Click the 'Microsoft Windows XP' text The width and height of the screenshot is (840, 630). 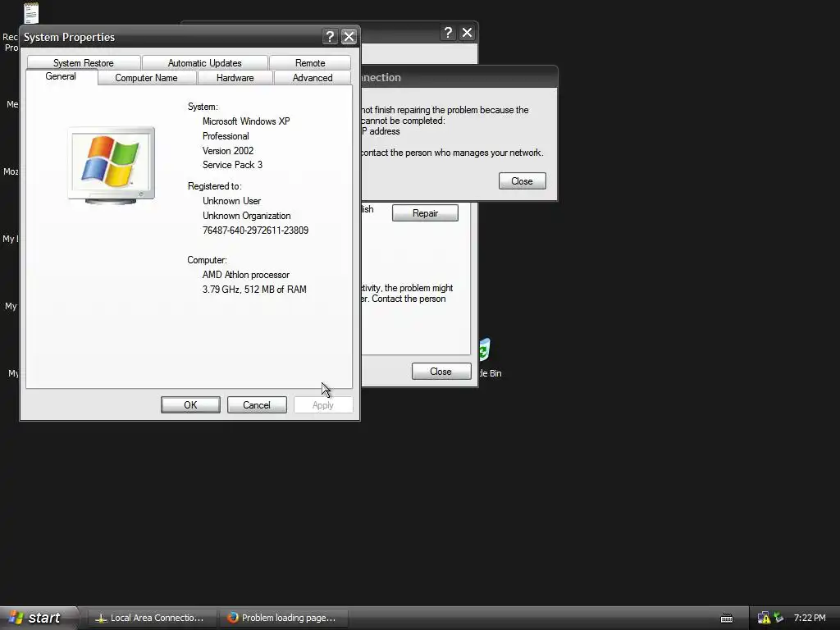(246, 121)
